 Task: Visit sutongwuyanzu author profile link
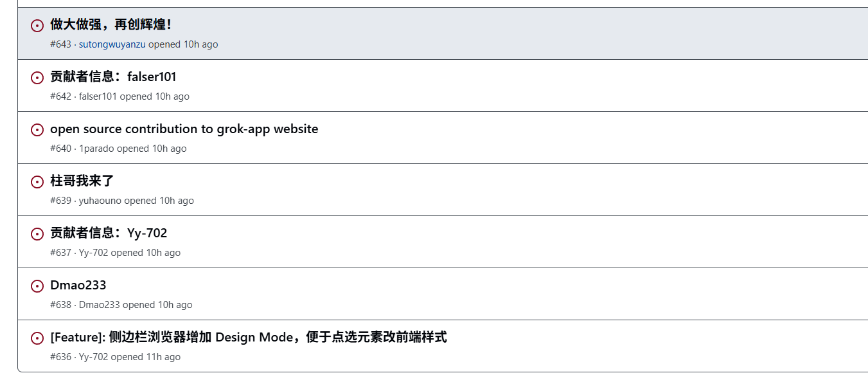[x=112, y=44]
